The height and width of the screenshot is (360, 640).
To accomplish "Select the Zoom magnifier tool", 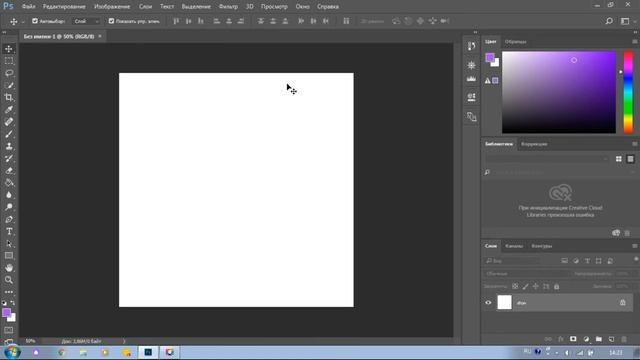I will click(9, 280).
